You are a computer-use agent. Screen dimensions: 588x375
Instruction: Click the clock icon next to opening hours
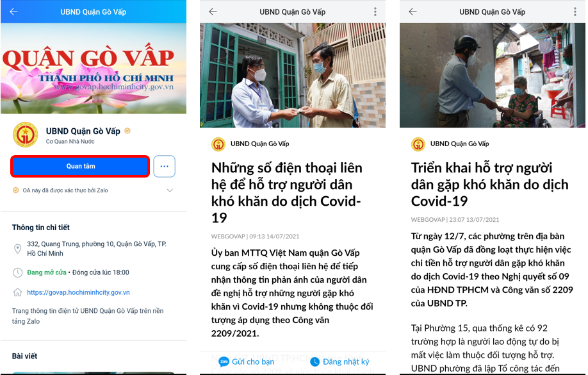[x=18, y=272]
